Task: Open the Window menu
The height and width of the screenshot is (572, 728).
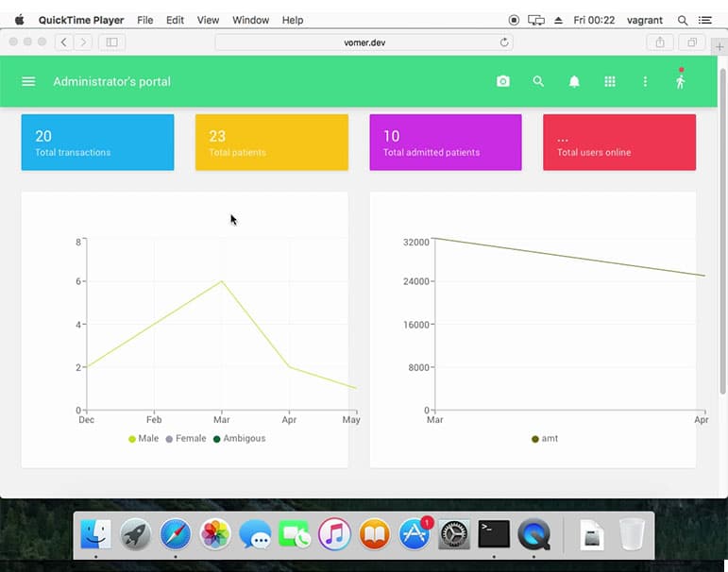Action: [x=251, y=20]
